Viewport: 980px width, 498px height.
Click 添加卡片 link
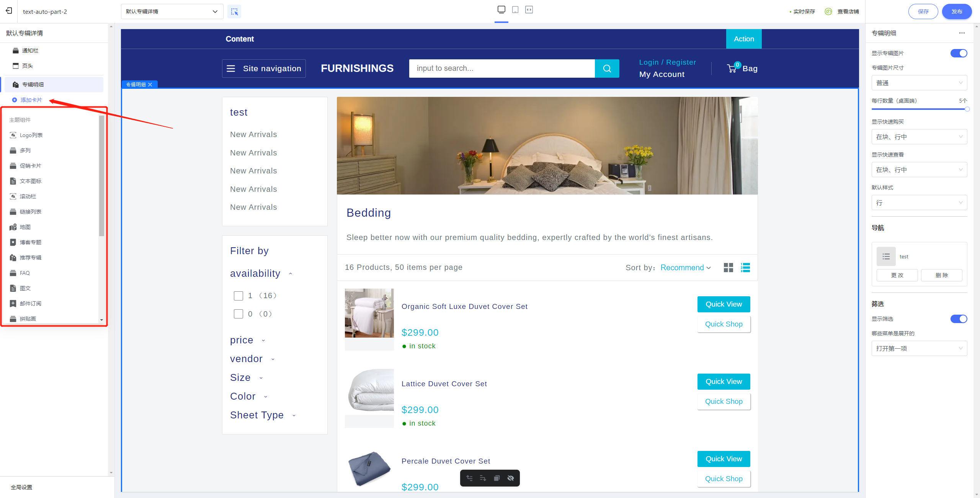pyautogui.click(x=31, y=100)
